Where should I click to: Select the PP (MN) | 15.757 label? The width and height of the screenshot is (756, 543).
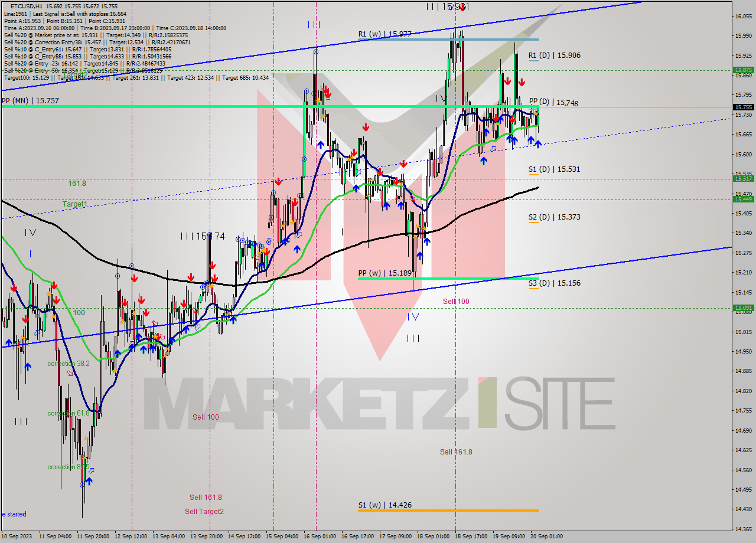30,101
